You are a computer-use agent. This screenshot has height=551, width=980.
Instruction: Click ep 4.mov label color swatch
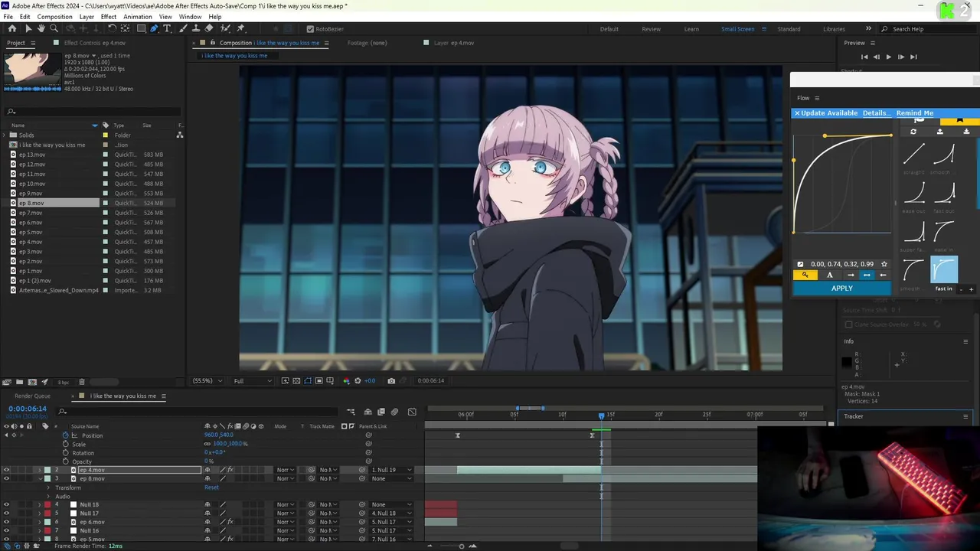click(x=47, y=470)
